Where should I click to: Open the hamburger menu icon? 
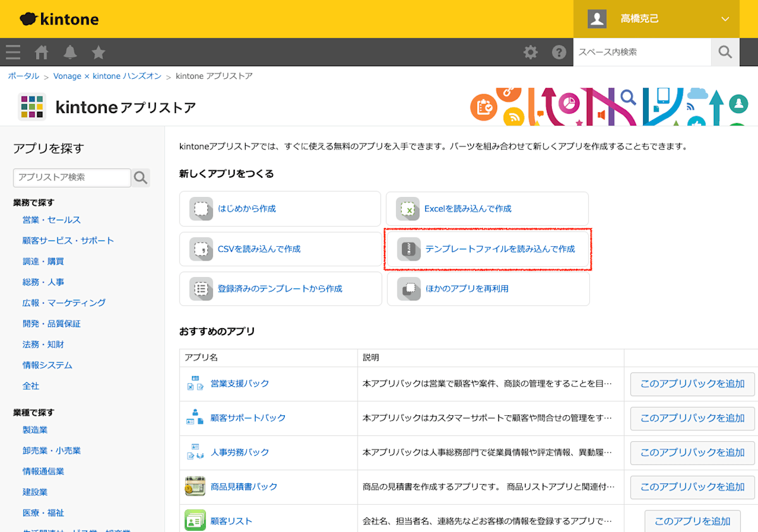[13, 52]
